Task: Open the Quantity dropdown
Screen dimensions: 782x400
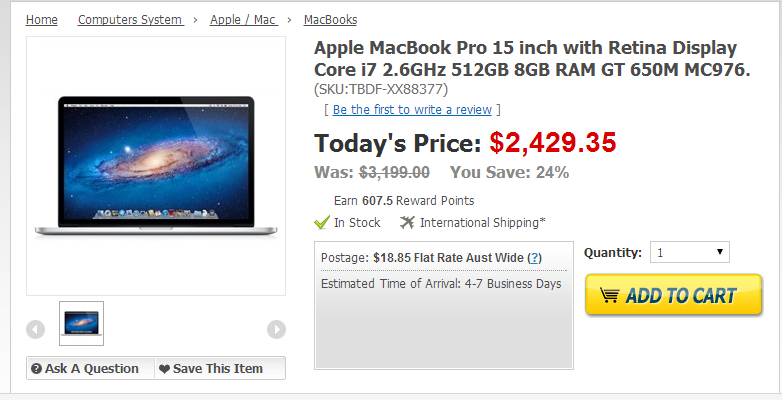Action: pyautogui.click(x=690, y=252)
